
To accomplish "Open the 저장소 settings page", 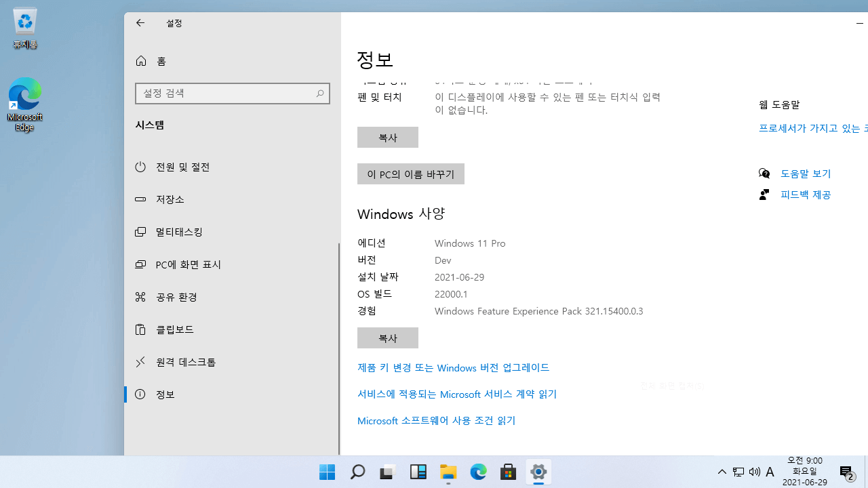I will coord(232,199).
